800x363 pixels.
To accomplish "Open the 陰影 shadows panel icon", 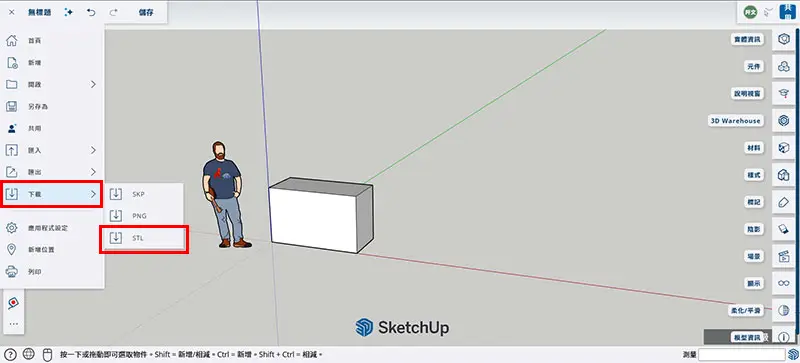I will click(x=784, y=229).
